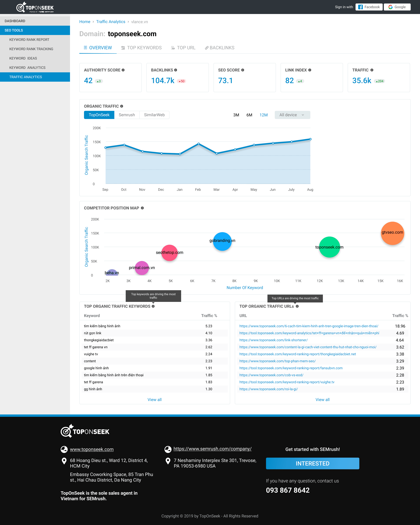Click the Traffic Analytics breadcrumb link
The width and height of the screenshot is (420, 525).
pyautogui.click(x=111, y=22)
